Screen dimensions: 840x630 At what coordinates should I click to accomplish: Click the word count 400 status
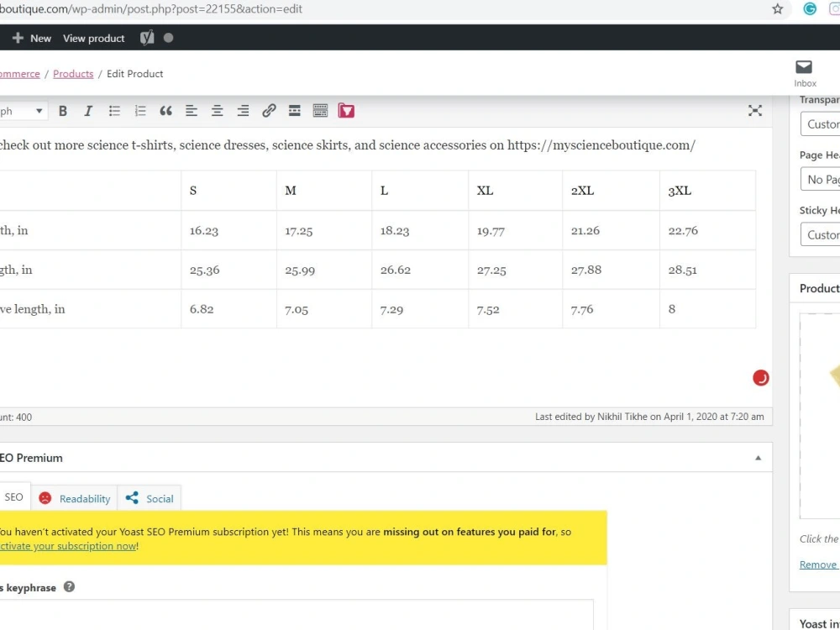16,417
